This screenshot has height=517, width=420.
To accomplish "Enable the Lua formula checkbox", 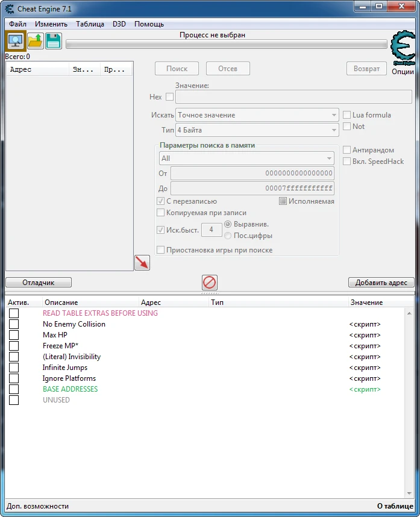I will coord(347,114).
